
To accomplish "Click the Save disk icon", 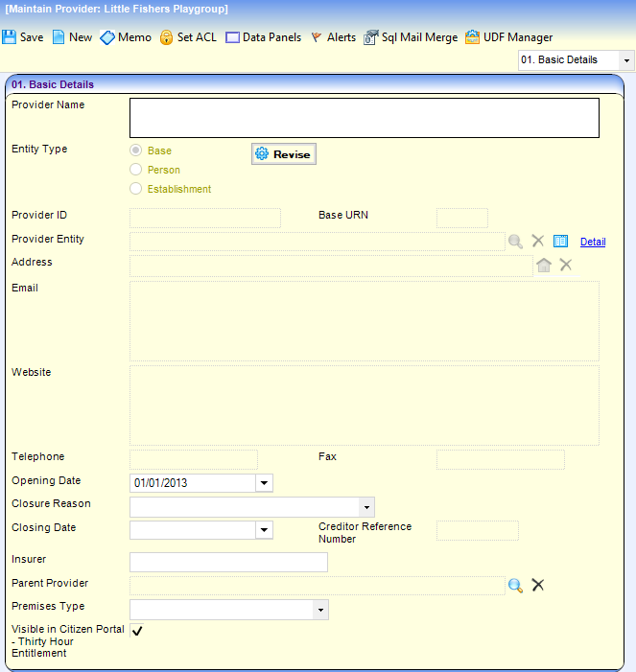I will click(x=10, y=37).
